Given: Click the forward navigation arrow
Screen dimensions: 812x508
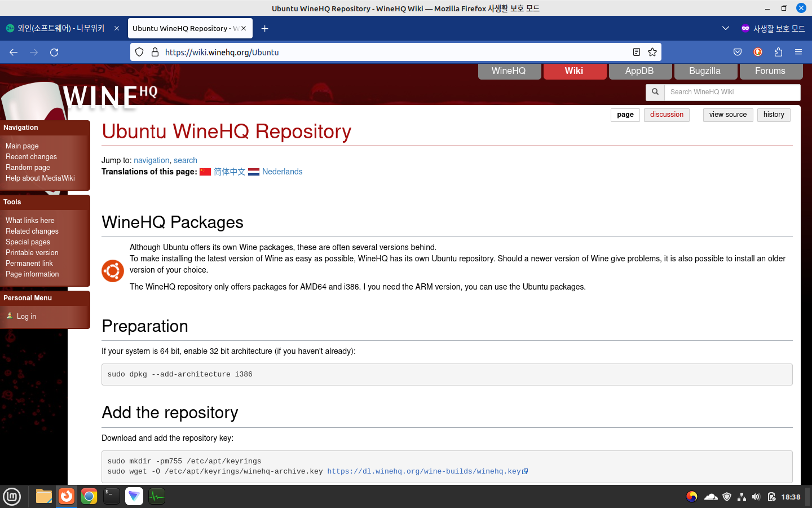Looking at the screenshot, I should click(34, 52).
